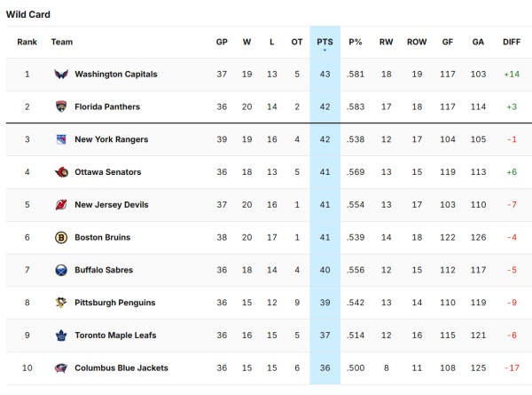This screenshot has width=532, height=395.
Task: Click the Ottawa Senators logo icon
Action: (61, 172)
